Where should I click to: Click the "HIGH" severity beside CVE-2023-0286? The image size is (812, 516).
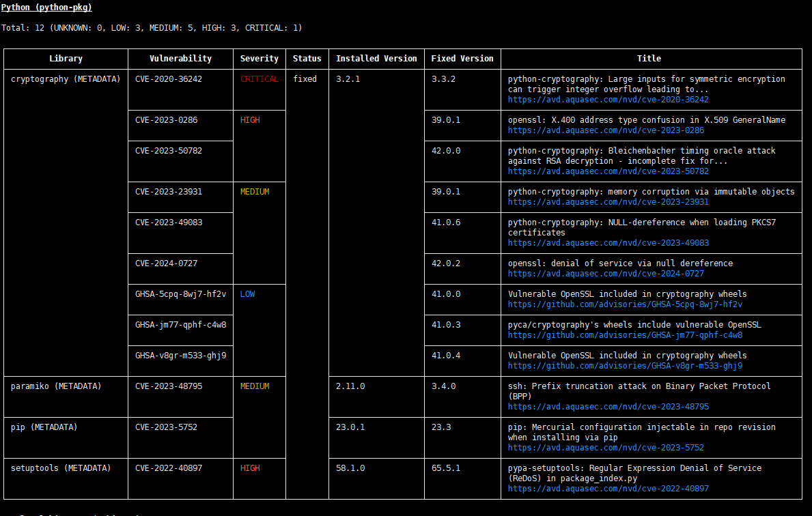point(250,120)
